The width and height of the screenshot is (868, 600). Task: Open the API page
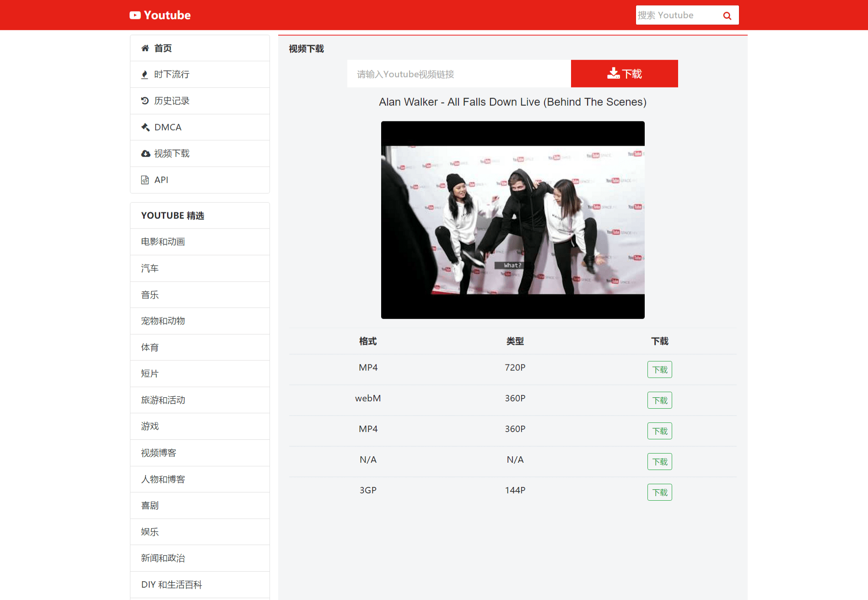[x=200, y=180]
